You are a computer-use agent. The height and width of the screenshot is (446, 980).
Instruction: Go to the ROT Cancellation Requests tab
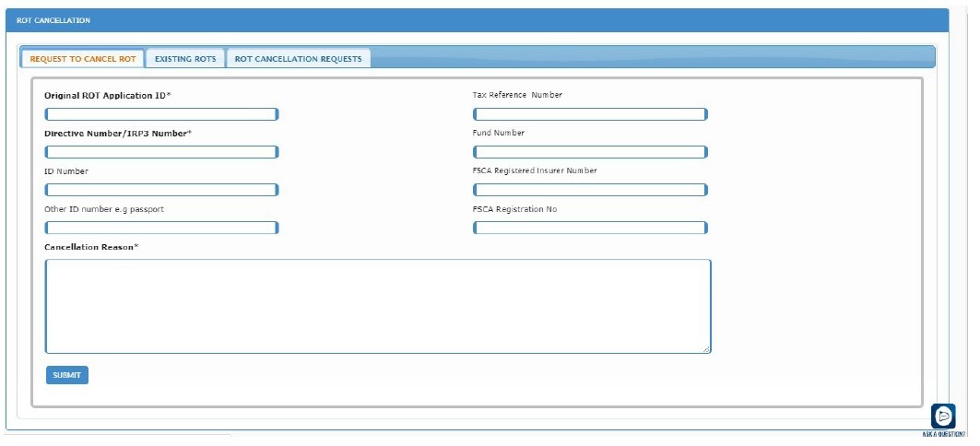pyautogui.click(x=298, y=59)
